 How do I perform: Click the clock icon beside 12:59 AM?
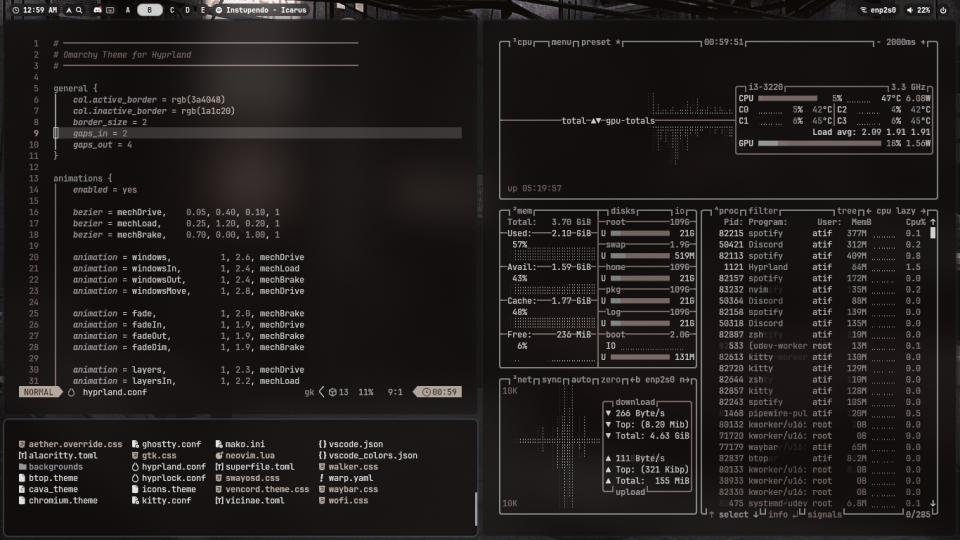[16, 10]
